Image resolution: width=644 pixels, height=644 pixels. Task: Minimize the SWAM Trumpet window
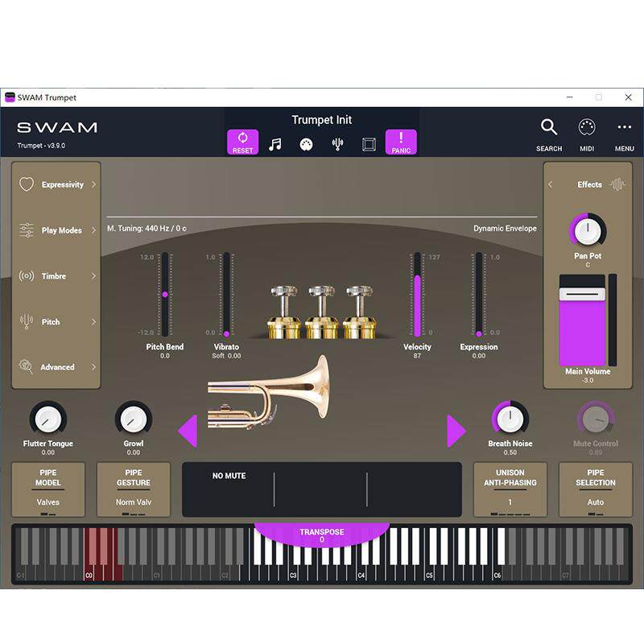point(569,97)
